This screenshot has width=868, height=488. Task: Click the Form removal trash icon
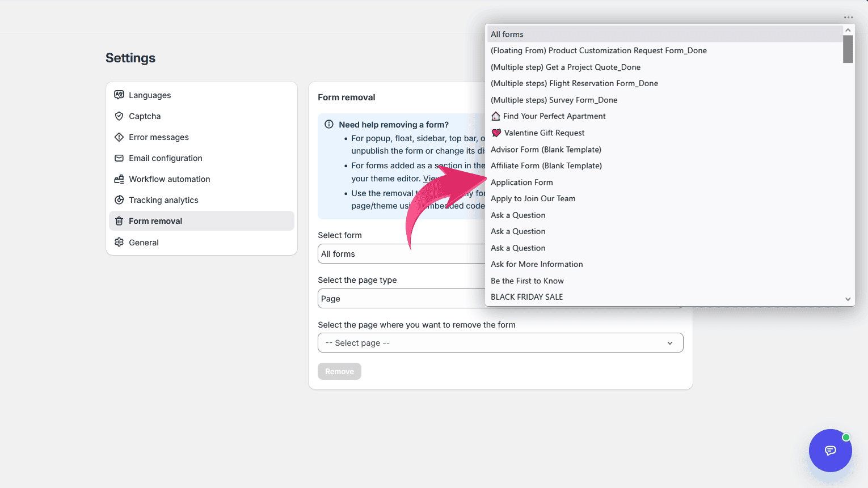coord(119,221)
